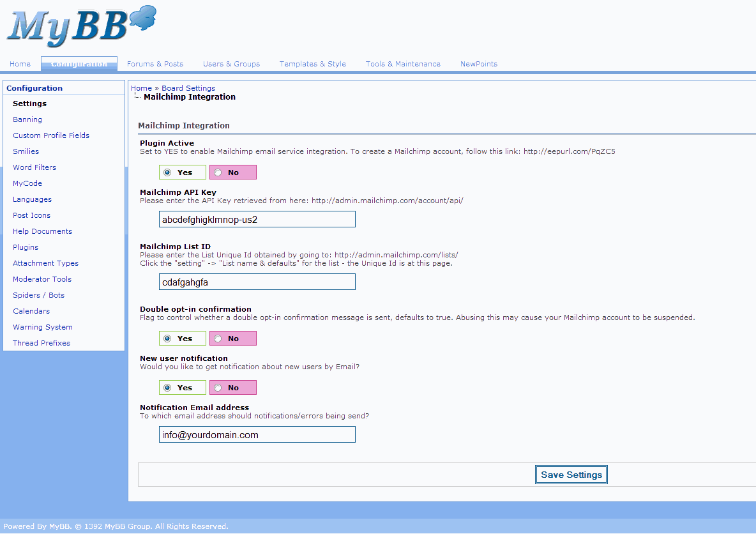Open the Configuration tab
The image size is (756, 534).
pos(79,64)
